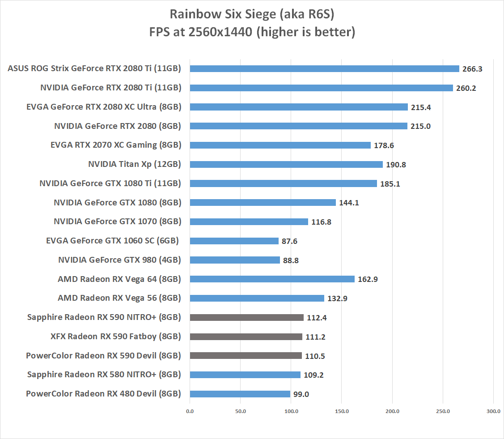Viewport: 504px width, 439px height.
Task: Select the 150.0 axis tick label
Action: [x=342, y=411]
